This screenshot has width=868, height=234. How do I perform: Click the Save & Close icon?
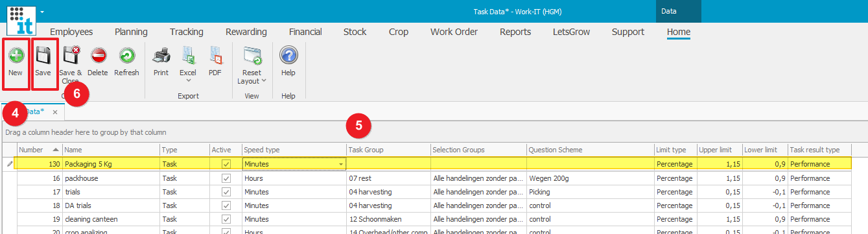click(71, 56)
